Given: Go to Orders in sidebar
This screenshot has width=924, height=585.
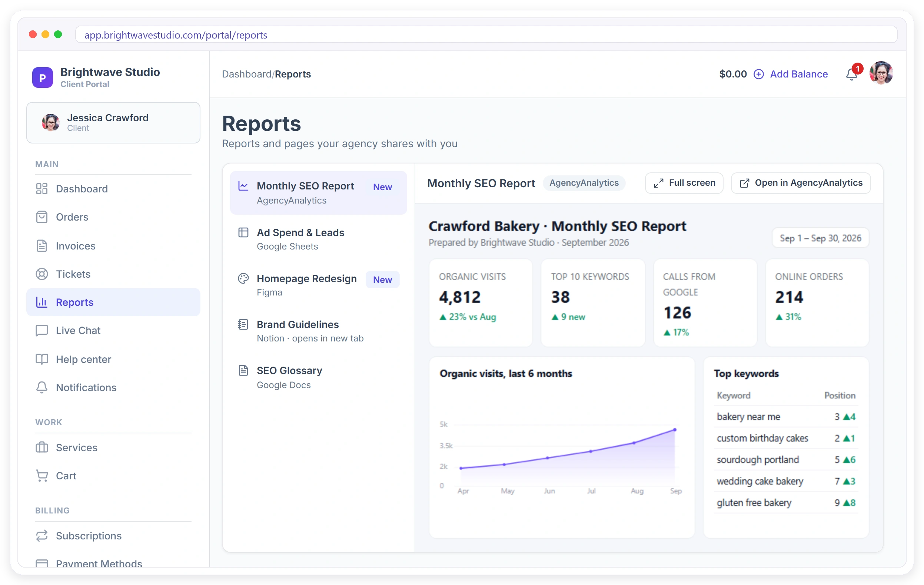Looking at the screenshot, I should [113, 217].
